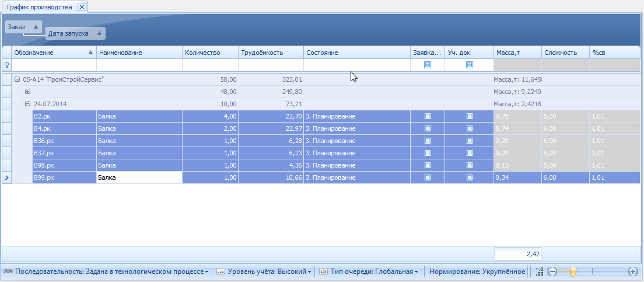644x282 pixels.
Task: Click the 10,66 labor value
Action: point(293,178)
